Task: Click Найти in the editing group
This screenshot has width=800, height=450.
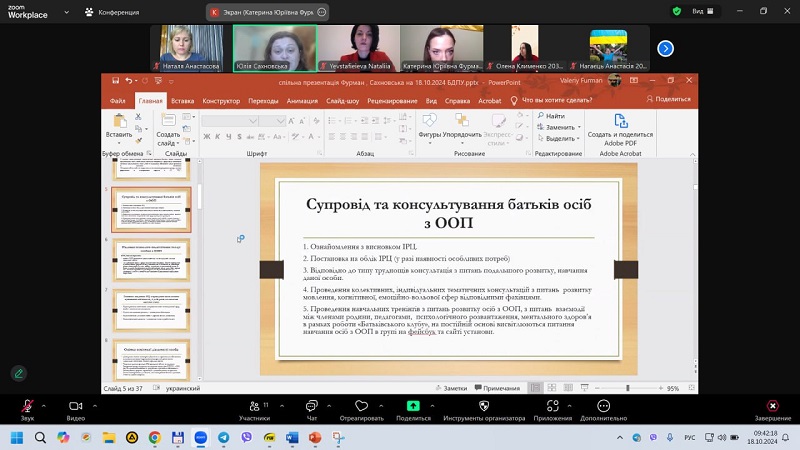Action: (551, 116)
